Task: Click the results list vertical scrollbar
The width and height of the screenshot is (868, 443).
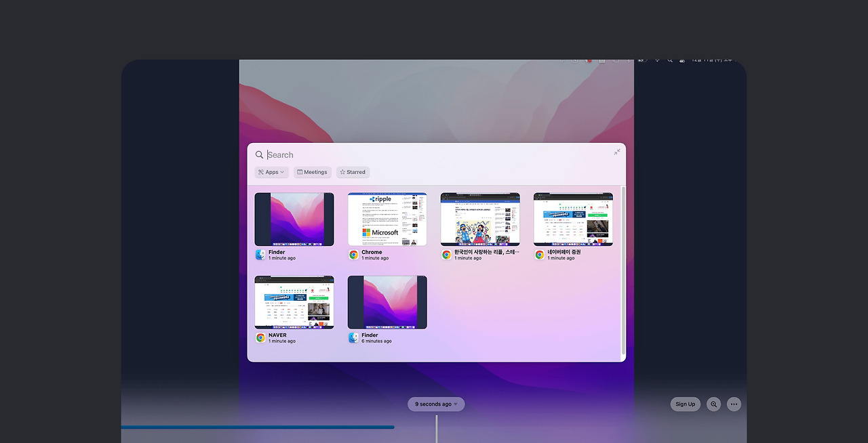Action: click(x=623, y=272)
